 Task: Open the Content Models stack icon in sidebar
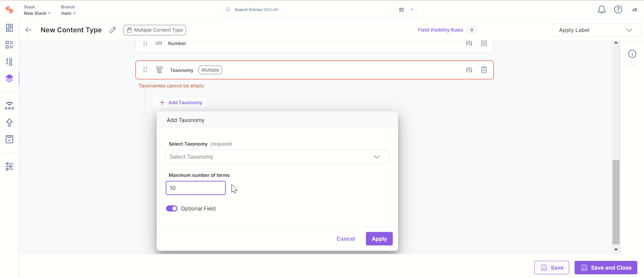point(9,78)
